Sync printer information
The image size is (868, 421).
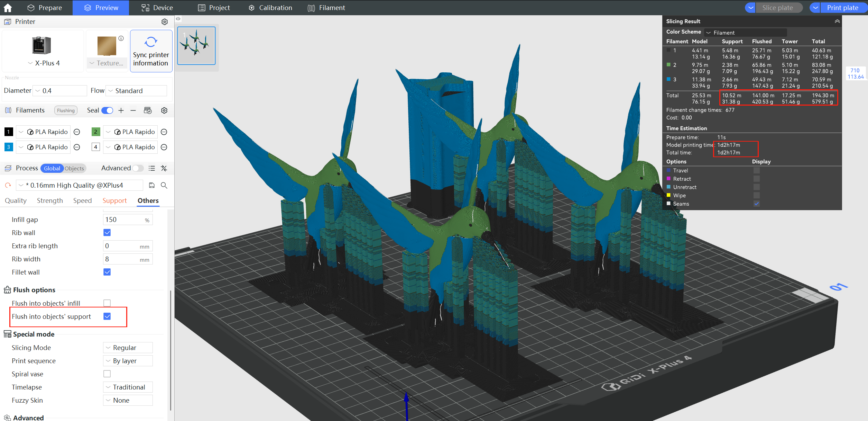click(x=151, y=51)
